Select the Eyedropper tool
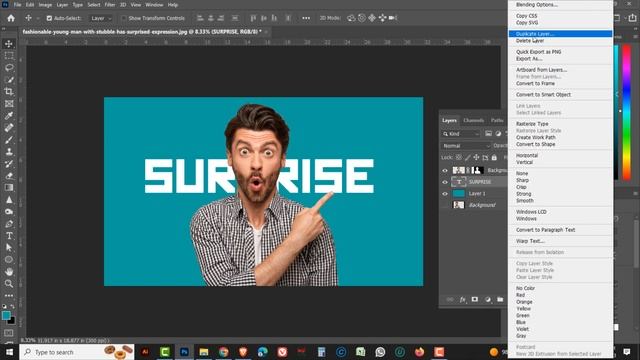This screenshot has width=640, height=360. click(x=9, y=116)
